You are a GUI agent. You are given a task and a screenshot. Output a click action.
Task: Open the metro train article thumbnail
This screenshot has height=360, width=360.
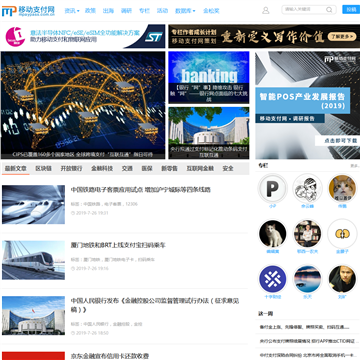click(33, 260)
